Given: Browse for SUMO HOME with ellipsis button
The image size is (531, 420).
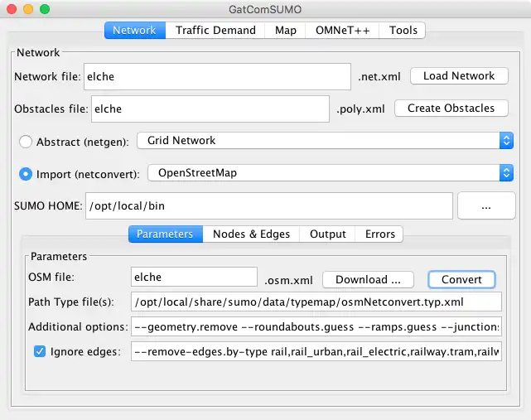Looking at the screenshot, I should (486, 206).
